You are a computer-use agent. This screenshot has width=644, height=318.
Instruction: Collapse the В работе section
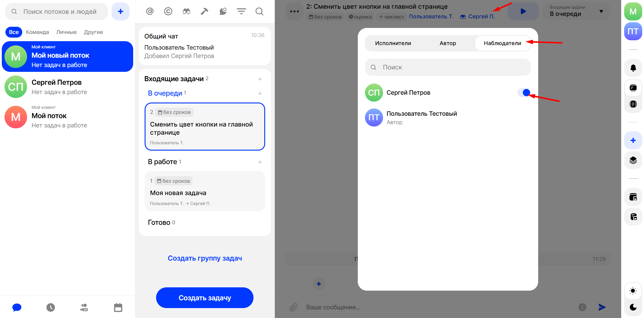(260, 162)
